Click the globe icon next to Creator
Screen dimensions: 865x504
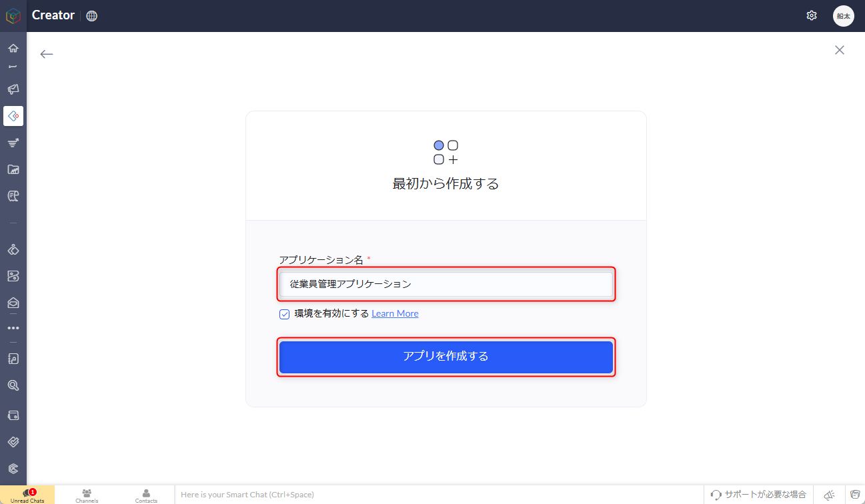[92, 16]
